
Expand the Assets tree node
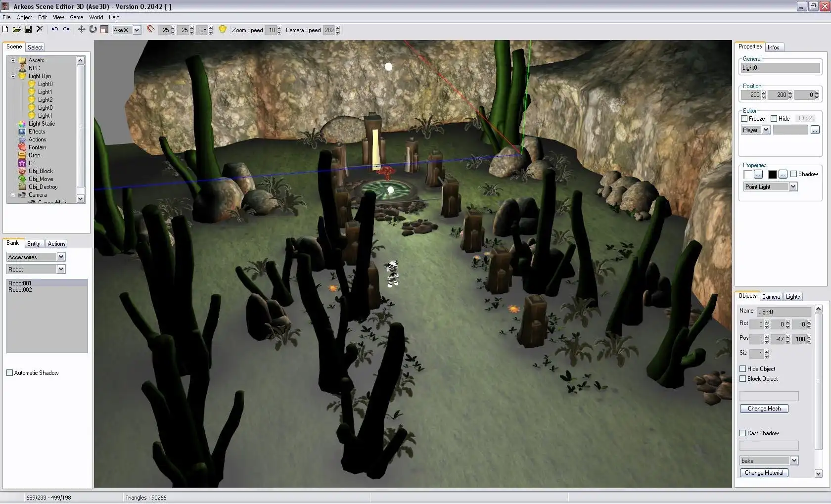point(13,60)
